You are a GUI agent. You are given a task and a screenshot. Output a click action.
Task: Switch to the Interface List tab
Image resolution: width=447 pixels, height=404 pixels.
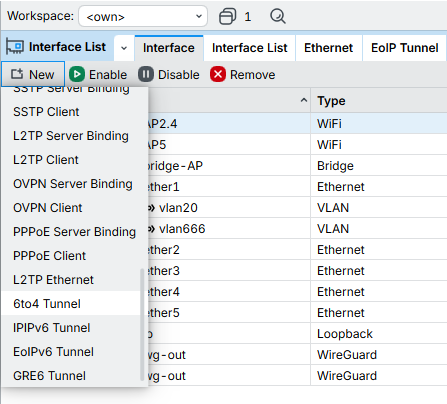coord(249,48)
